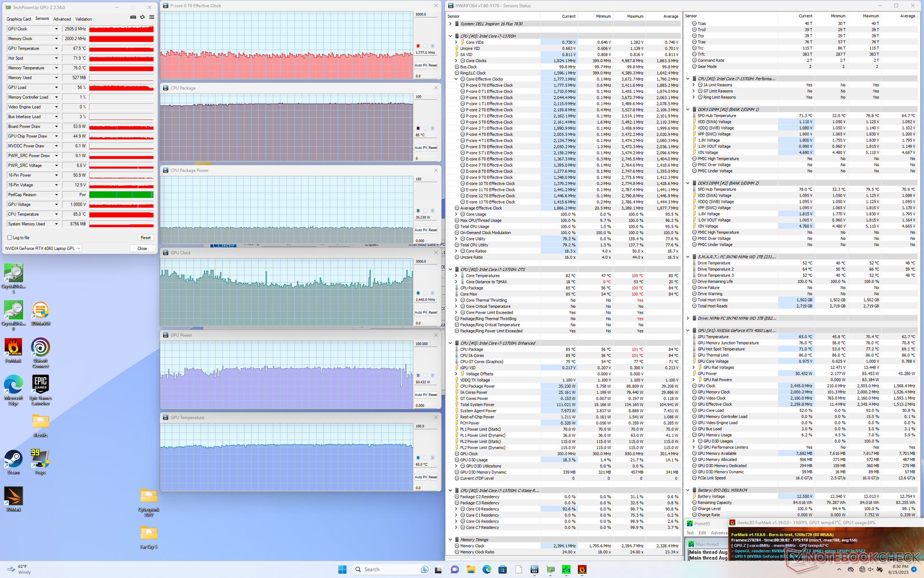
Task: Click Auto Fit in the CPU Package graph
Action: (x=421, y=148)
